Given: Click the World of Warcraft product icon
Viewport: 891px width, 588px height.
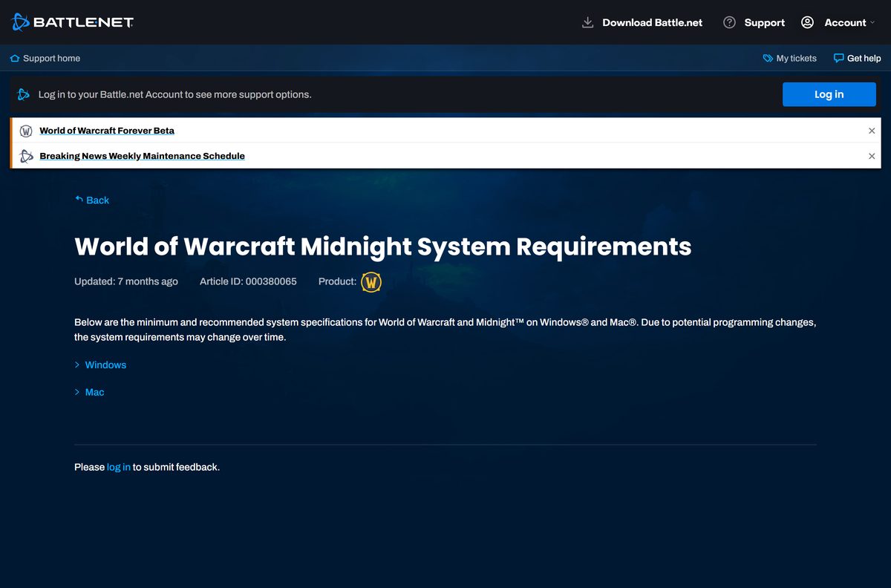Looking at the screenshot, I should [x=371, y=282].
